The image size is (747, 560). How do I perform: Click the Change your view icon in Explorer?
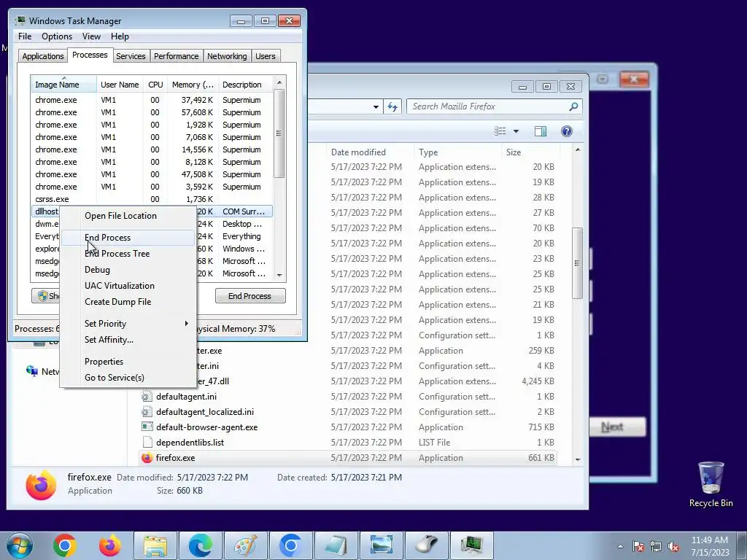500,131
